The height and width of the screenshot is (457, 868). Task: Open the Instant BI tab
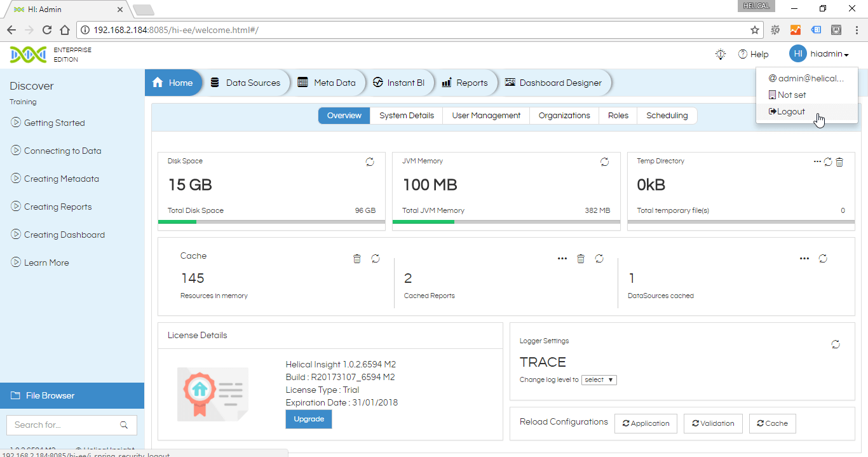click(399, 83)
